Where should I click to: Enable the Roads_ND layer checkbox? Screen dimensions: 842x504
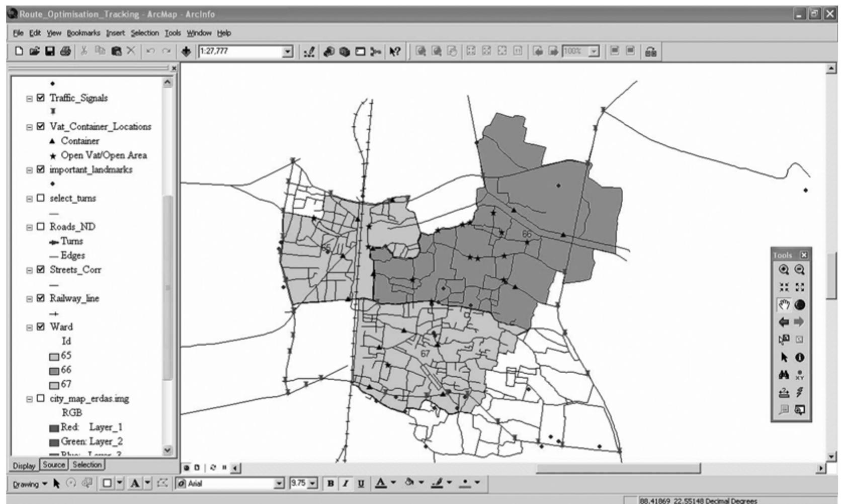[x=39, y=227]
